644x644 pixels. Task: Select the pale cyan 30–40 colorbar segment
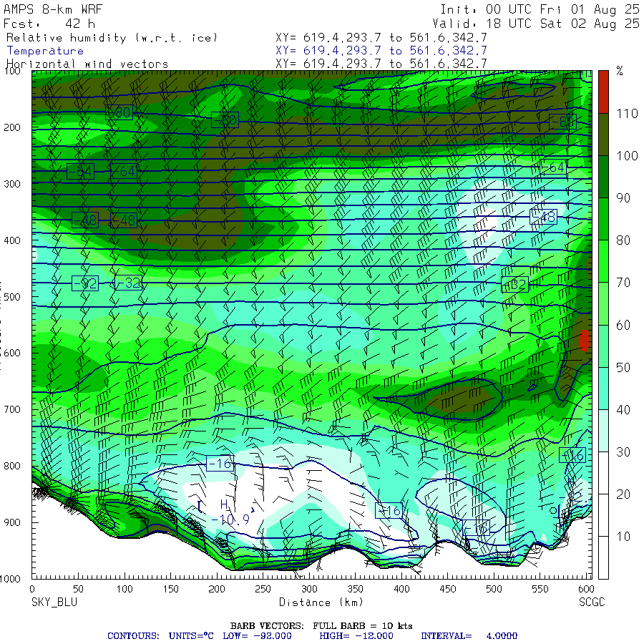coord(603,431)
